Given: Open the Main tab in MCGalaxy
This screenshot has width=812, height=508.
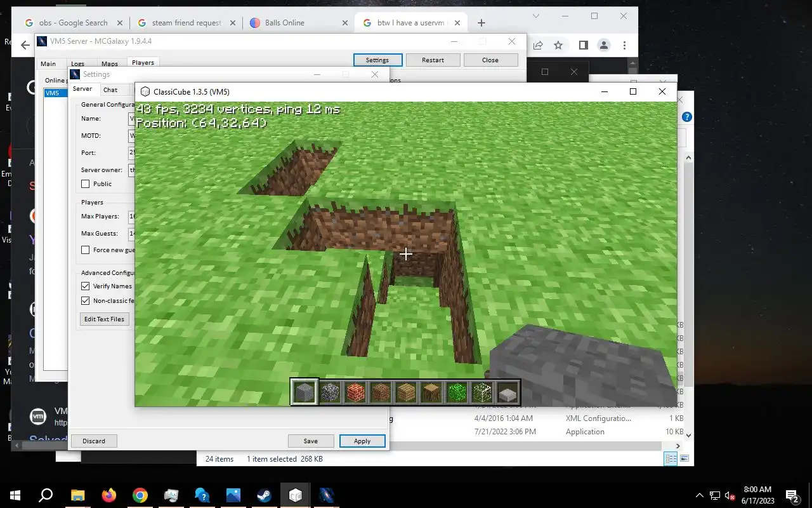Looking at the screenshot, I should click(x=48, y=63).
